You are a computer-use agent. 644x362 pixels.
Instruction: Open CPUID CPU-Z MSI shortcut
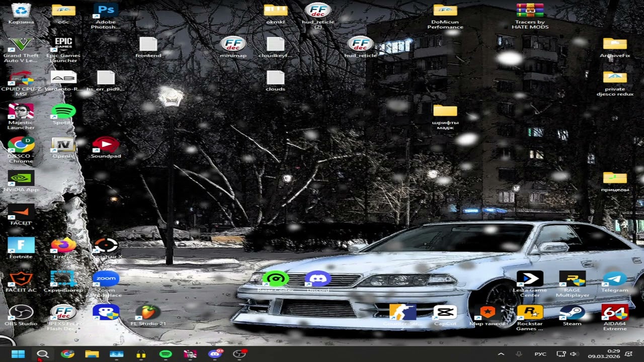tap(21, 83)
